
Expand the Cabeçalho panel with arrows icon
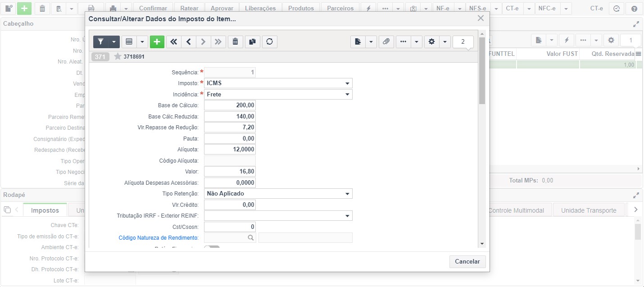(x=636, y=23)
